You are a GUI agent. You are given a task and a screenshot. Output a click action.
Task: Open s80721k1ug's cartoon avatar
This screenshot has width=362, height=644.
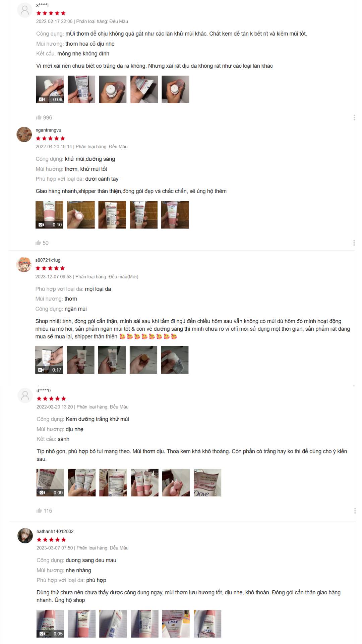(24, 264)
